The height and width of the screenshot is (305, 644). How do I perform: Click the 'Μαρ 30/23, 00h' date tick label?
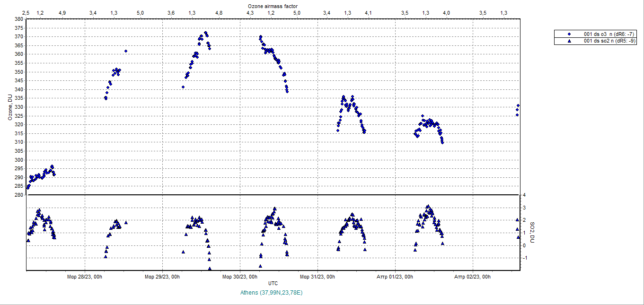pyautogui.click(x=240, y=277)
